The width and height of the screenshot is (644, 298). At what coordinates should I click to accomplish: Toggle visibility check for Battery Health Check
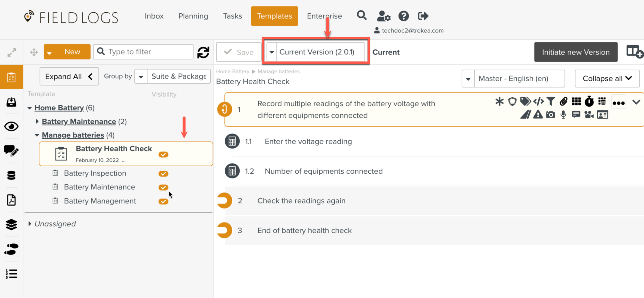[163, 155]
